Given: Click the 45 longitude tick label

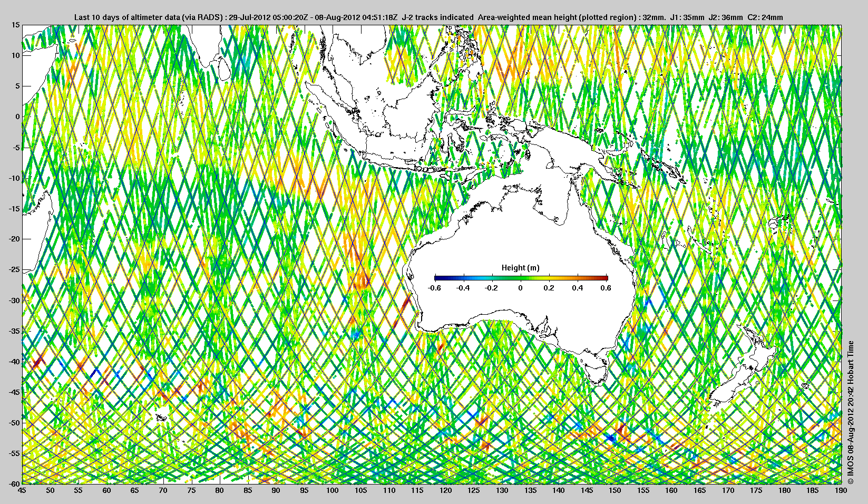Looking at the screenshot, I should pyautogui.click(x=22, y=490).
